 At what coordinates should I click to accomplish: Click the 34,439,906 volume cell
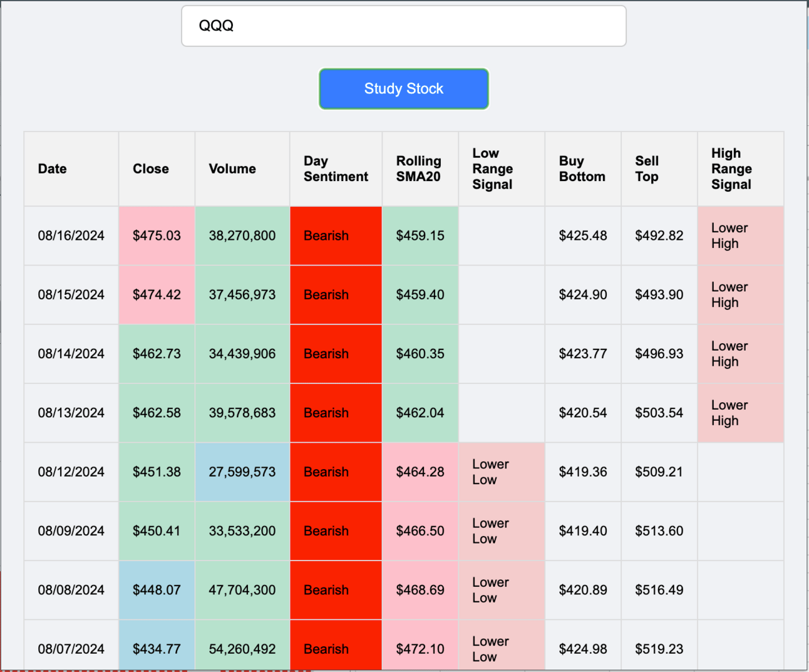242,354
